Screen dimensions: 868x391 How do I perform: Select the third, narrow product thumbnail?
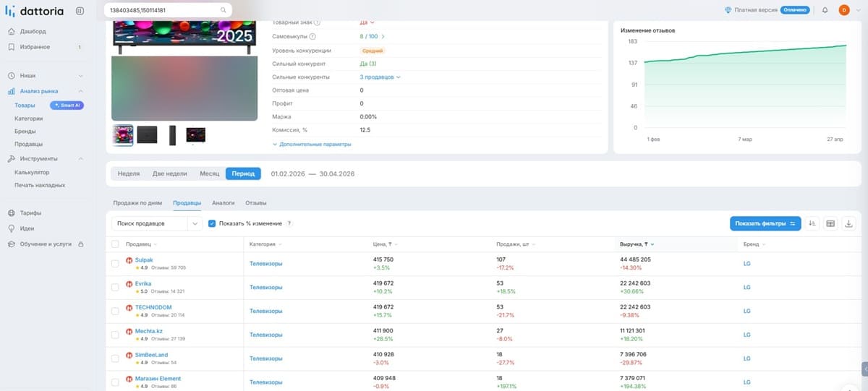coord(172,135)
